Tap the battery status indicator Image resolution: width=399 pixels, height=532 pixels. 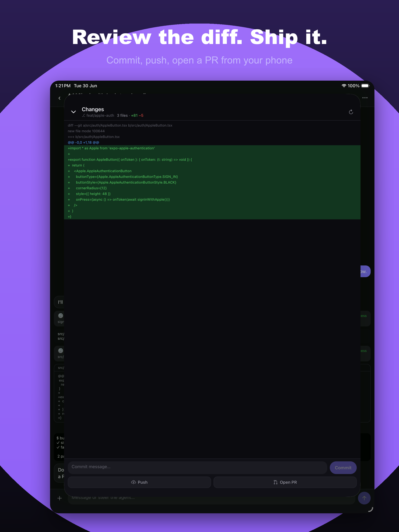[x=365, y=86]
